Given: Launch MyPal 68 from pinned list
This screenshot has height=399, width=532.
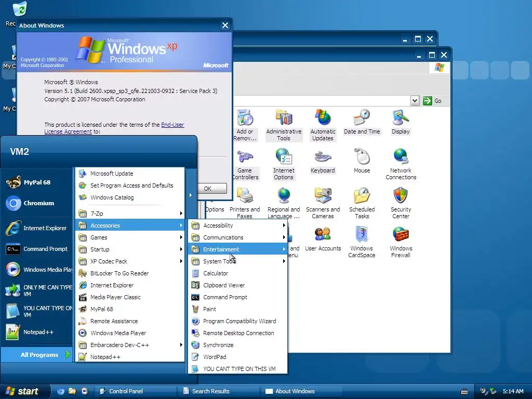Looking at the screenshot, I should coord(37,182).
